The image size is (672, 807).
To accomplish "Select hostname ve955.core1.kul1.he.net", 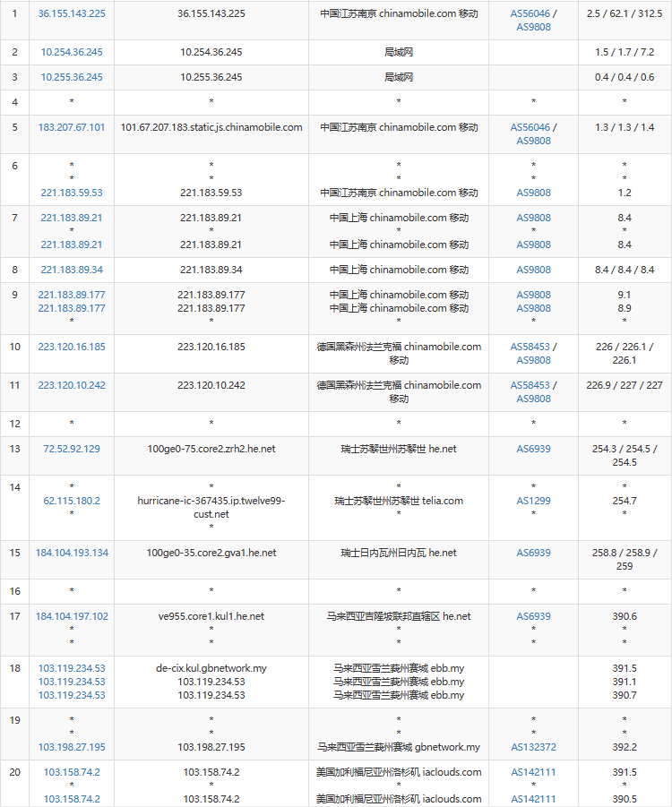I will (211, 616).
